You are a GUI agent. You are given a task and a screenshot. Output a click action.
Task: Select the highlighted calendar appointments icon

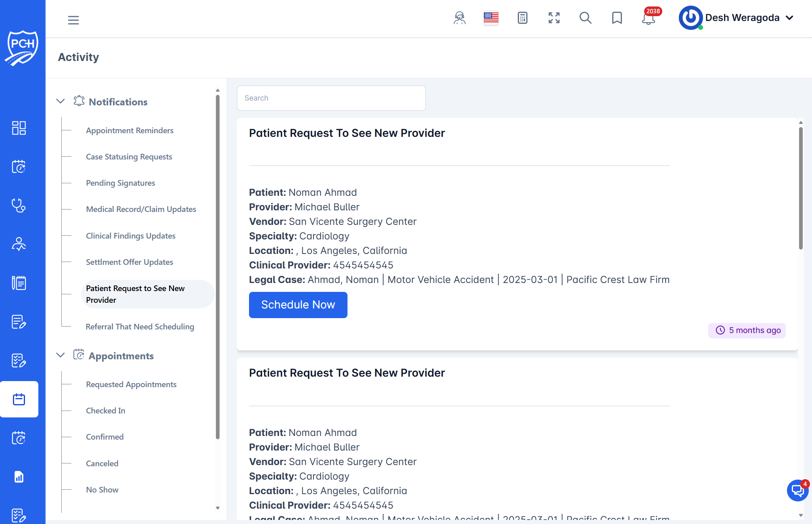point(19,399)
